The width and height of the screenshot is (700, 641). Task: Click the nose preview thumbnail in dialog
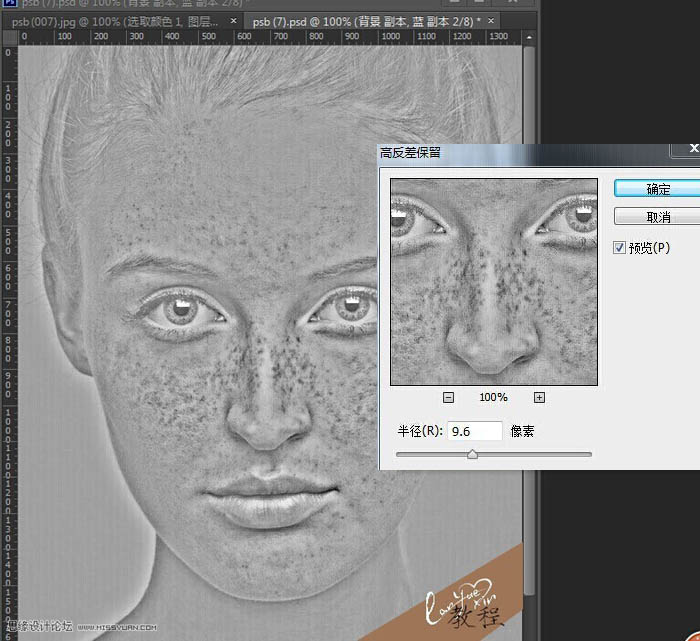tap(494, 282)
